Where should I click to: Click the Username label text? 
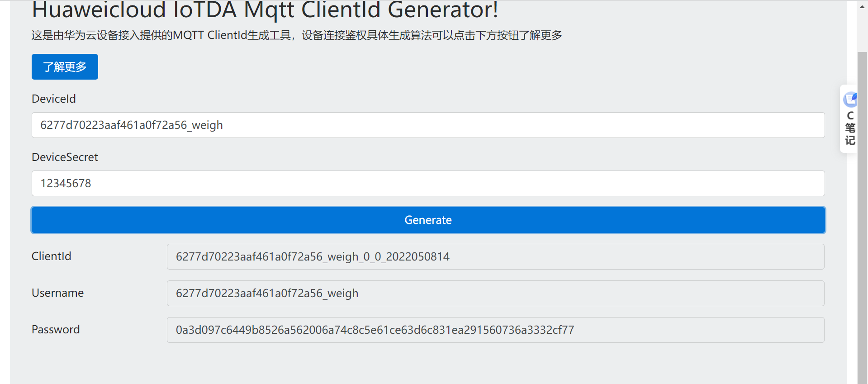(58, 293)
